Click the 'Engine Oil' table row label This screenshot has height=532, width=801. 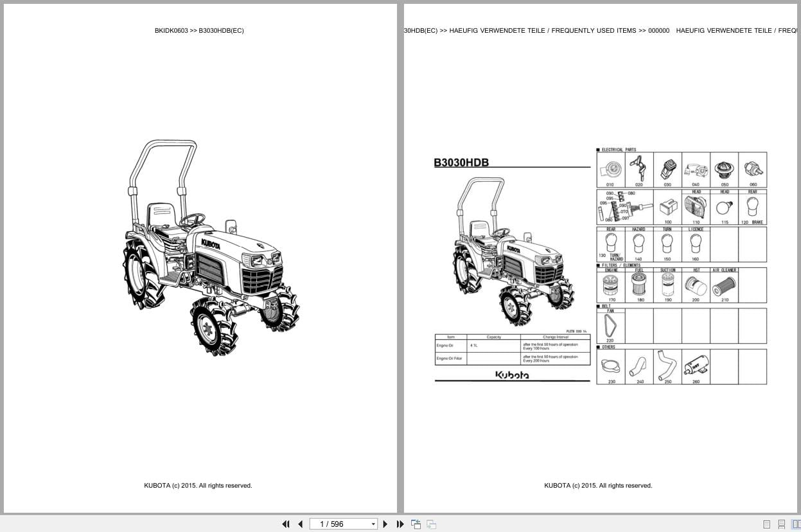point(445,346)
